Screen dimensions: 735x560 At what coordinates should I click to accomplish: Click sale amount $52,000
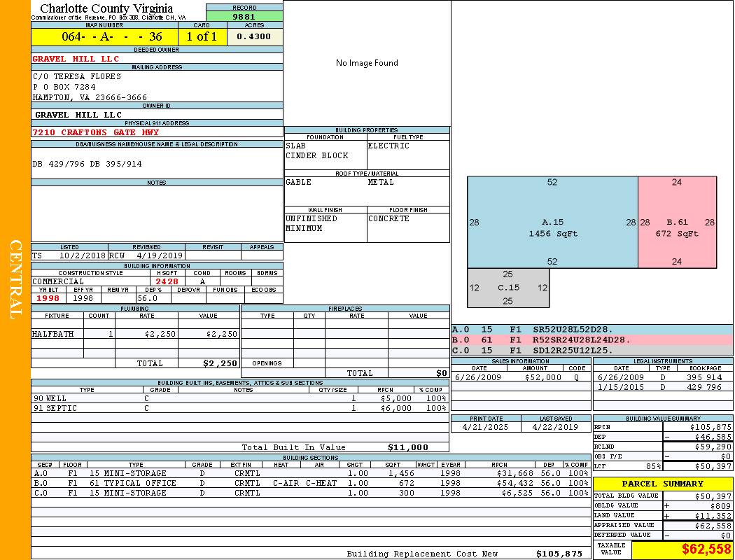point(542,378)
